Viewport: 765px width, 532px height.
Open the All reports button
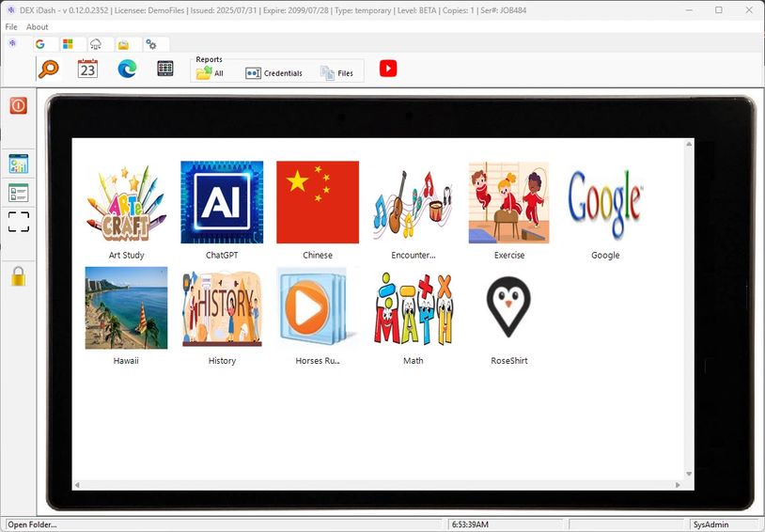coord(211,73)
